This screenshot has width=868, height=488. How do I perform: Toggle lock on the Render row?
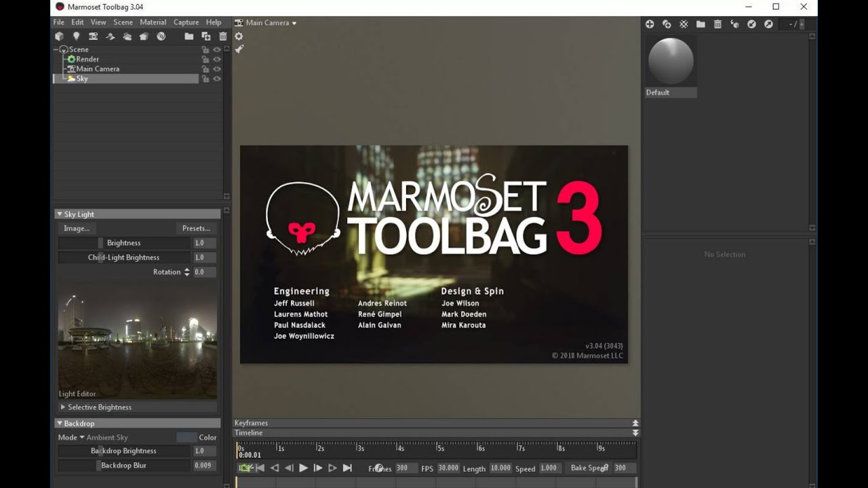point(205,59)
